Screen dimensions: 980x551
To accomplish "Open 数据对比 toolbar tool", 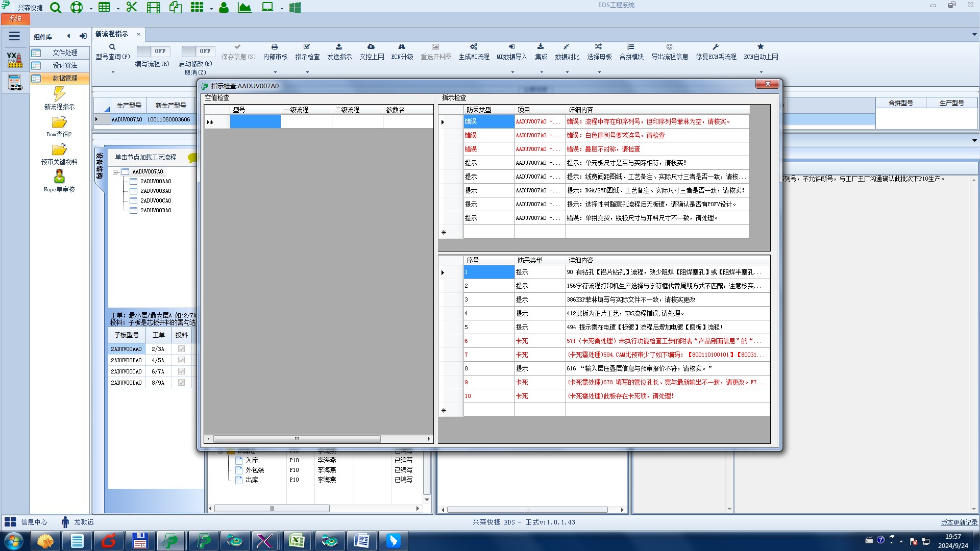I will 567,51.
